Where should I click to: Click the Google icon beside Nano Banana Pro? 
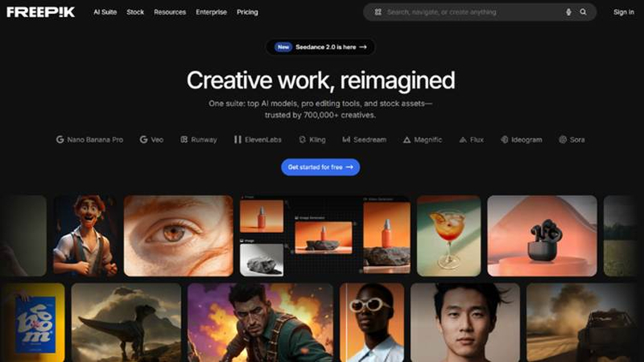(60, 139)
